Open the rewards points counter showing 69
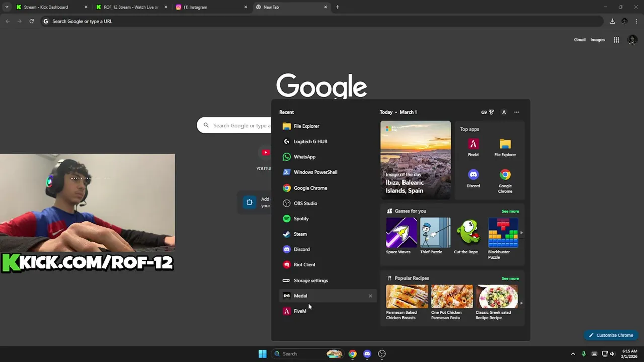Screen dimensions: 644x362 487,112
